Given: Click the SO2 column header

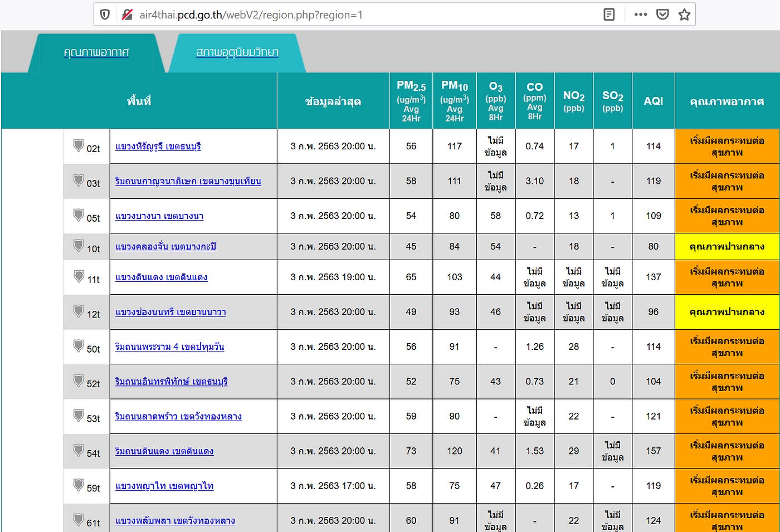Looking at the screenshot, I should point(613,101).
